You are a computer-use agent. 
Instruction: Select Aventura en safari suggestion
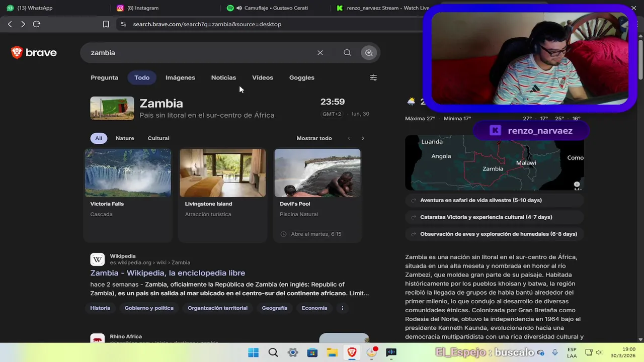tap(494, 200)
